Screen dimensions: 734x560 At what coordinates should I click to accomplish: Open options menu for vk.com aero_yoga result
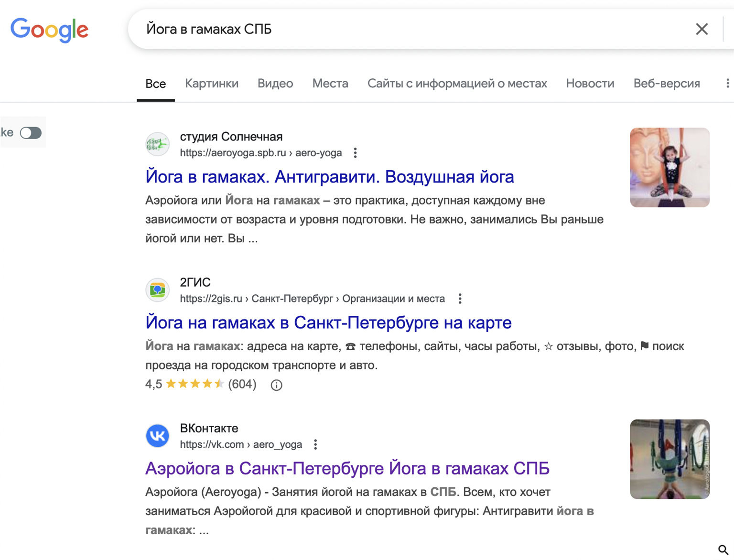coord(315,444)
